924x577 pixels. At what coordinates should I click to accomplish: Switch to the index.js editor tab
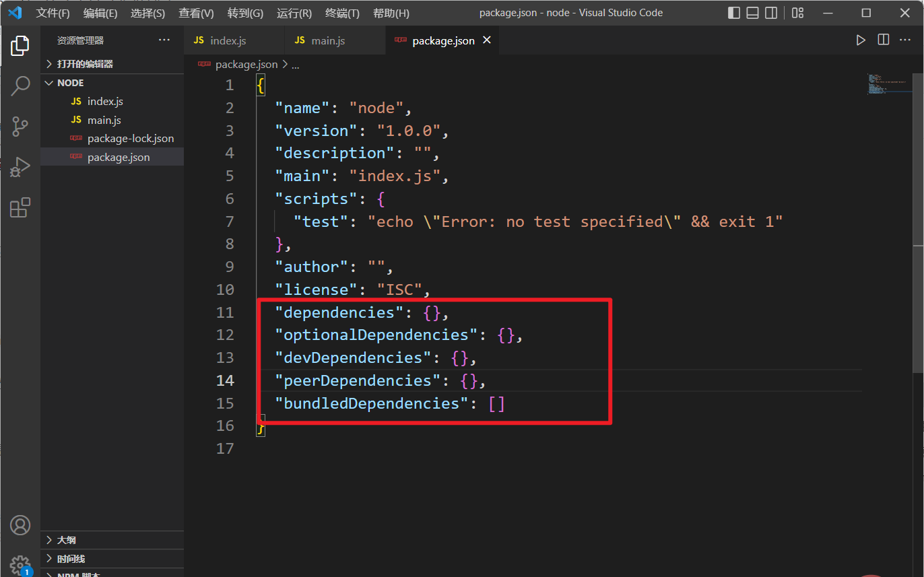(234, 40)
